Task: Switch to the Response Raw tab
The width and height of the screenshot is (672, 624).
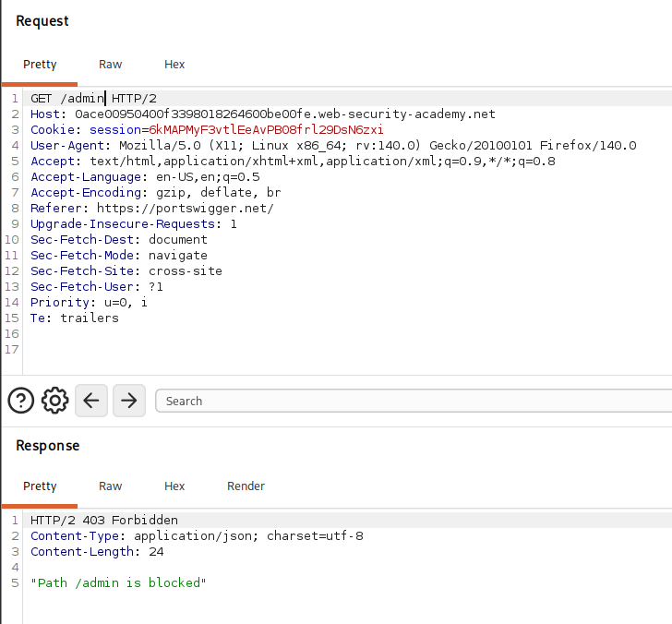Action: point(110,486)
